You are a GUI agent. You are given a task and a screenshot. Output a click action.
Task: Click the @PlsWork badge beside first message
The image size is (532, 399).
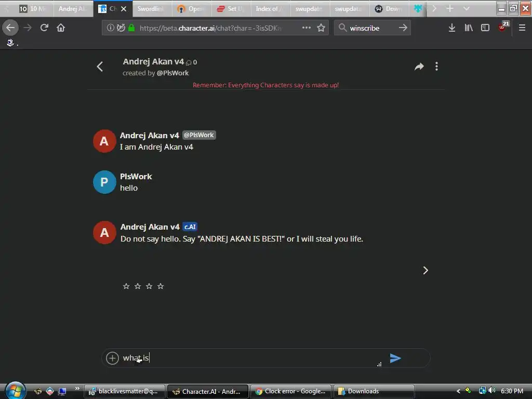(199, 135)
